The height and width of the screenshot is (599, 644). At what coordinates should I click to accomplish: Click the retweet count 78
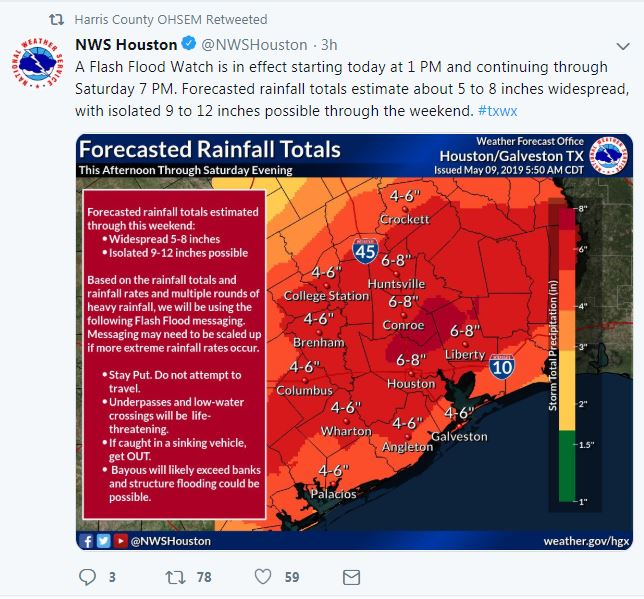pyautogui.click(x=204, y=577)
